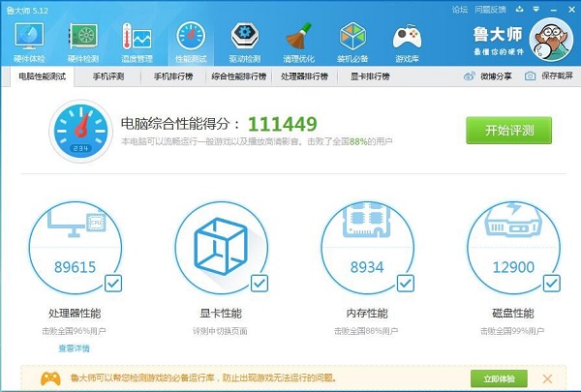Click the overall score 111449
This screenshot has width=581, height=392.
point(283,124)
